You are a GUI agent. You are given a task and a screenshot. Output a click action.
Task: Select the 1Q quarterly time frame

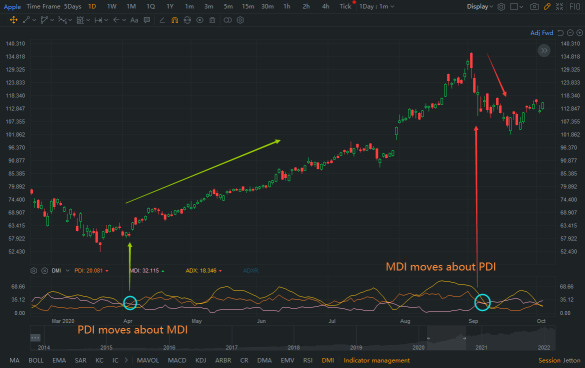[x=151, y=6]
